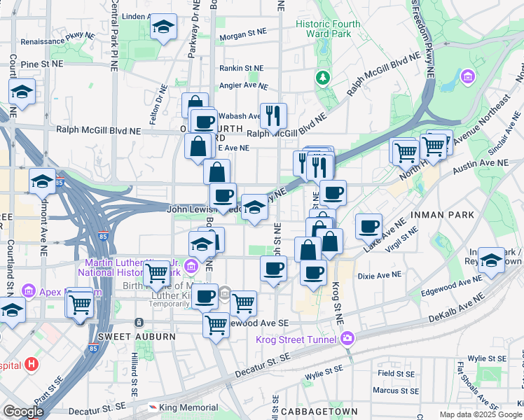Select the shopping cart marker near Apex Museum
Image resolution: width=524 pixels, height=420 pixels.
[x=80, y=306]
